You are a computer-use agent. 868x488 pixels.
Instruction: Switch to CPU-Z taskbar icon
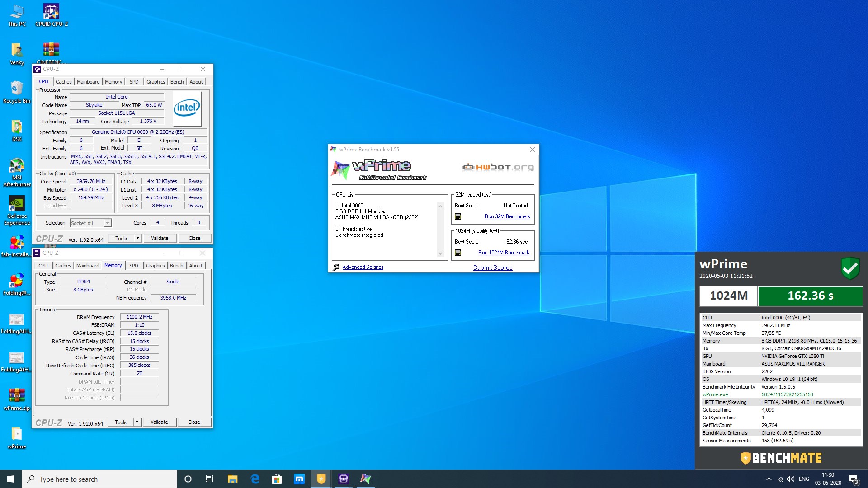[x=344, y=479]
